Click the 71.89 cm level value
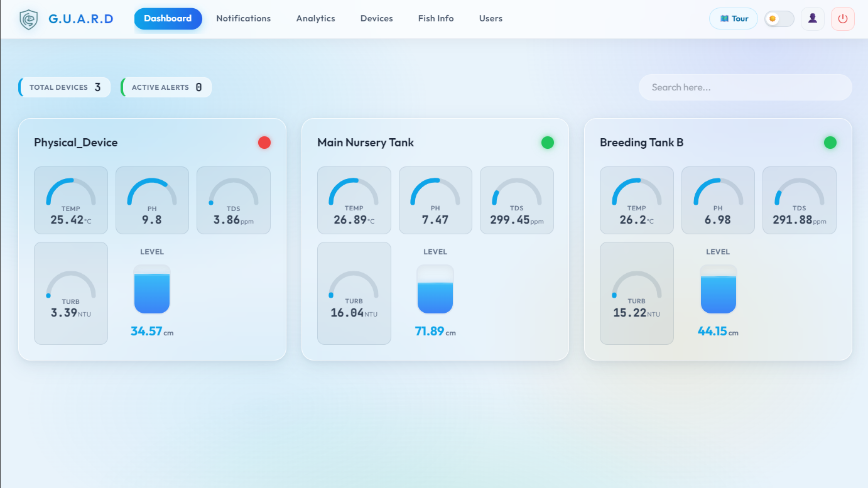 tap(435, 331)
